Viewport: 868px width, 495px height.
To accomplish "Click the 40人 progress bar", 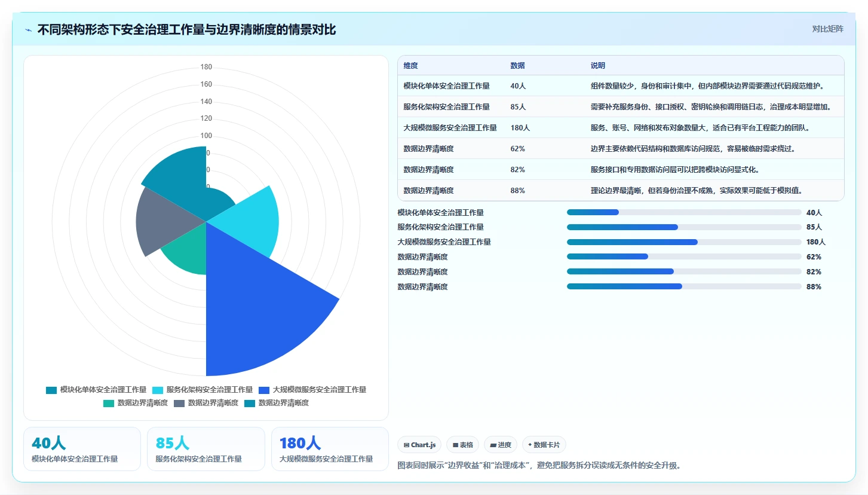I will tap(684, 212).
